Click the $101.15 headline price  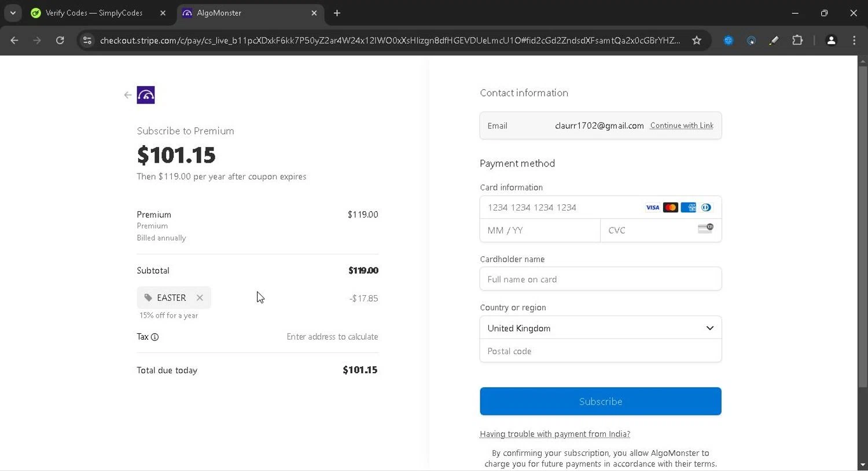pos(176,154)
